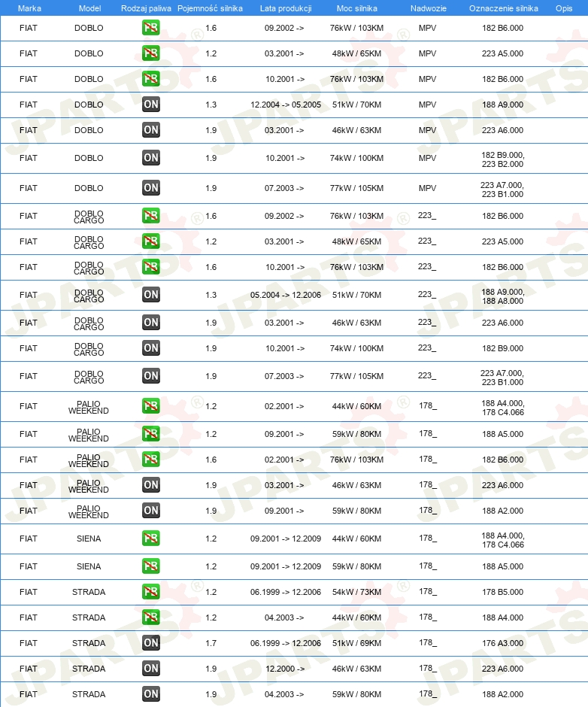Viewport: 588px width, 707px height.
Task: Select petrol icon for DOBLO MPV 1.6 10.2001
Action: coord(150,79)
